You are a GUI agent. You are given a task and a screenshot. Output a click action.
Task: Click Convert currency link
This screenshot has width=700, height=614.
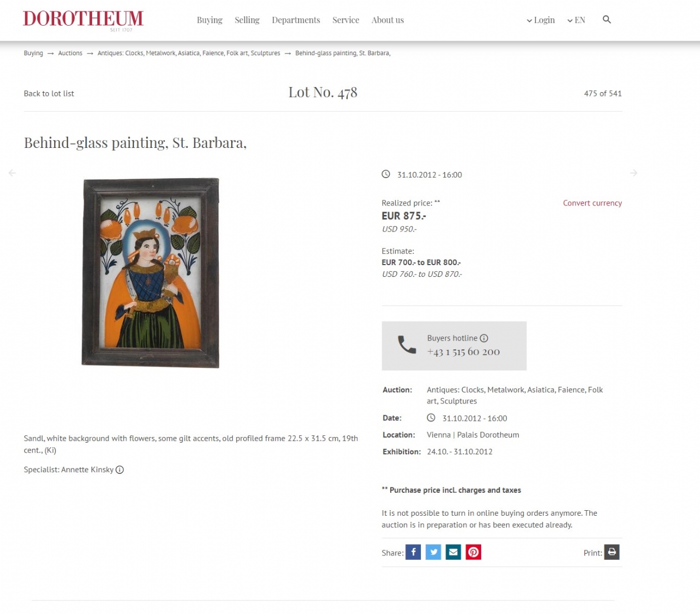(x=592, y=203)
